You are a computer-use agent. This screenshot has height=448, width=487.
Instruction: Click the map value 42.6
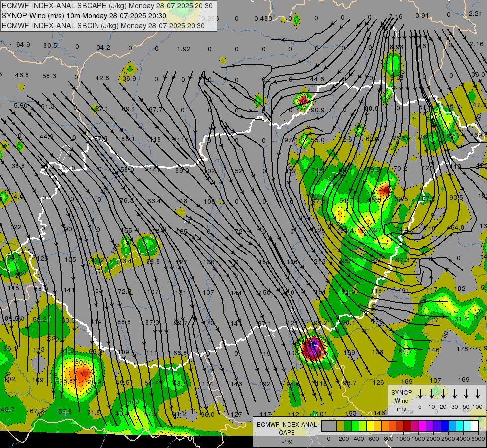click(102, 78)
